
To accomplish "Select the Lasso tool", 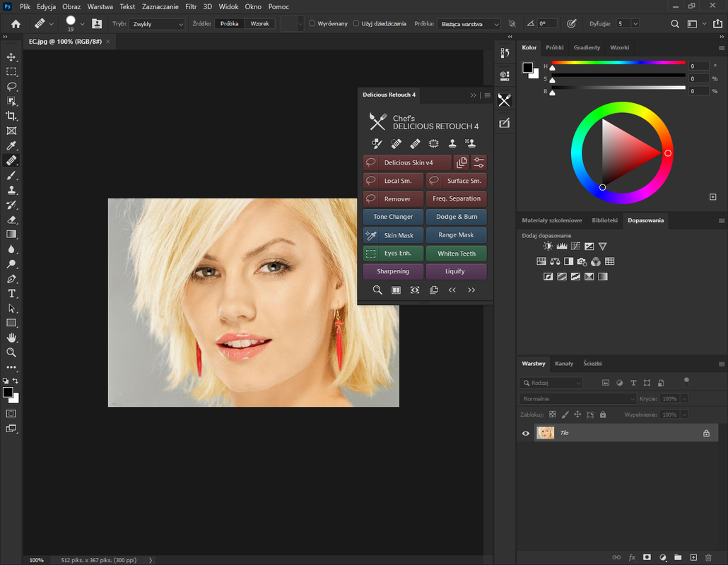I will click(11, 86).
